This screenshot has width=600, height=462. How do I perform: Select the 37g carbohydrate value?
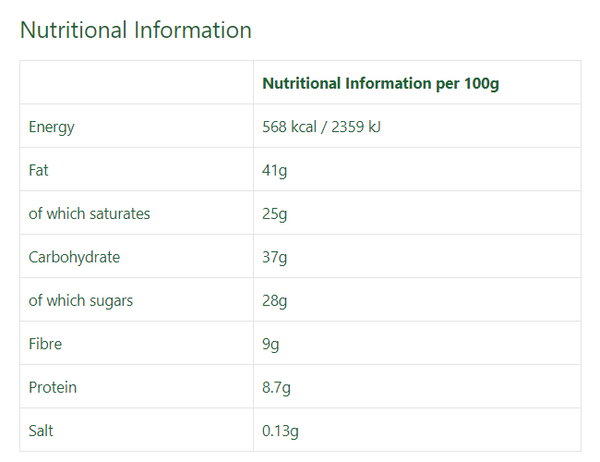pyautogui.click(x=274, y=258)
